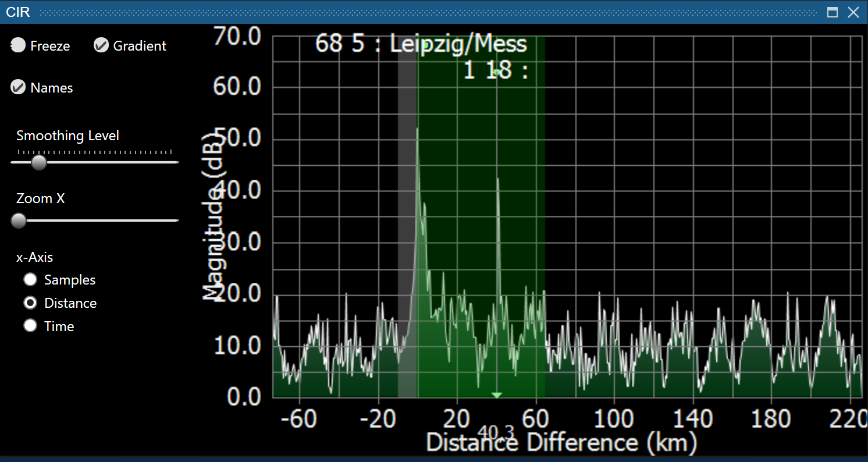868x462 pixels.
Task: Click the CIR panel title bar
Action: pos(407,12)
